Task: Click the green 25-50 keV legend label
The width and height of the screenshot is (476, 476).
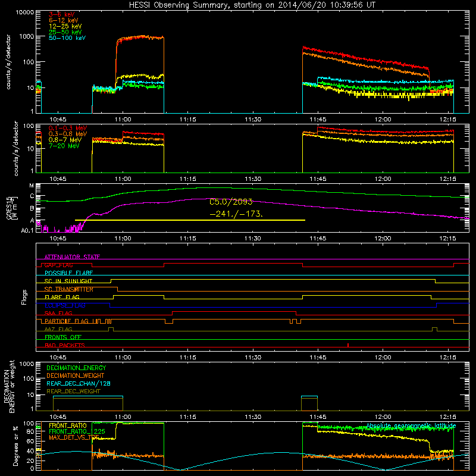Action: pyautogui.click(x=65, y=32)
